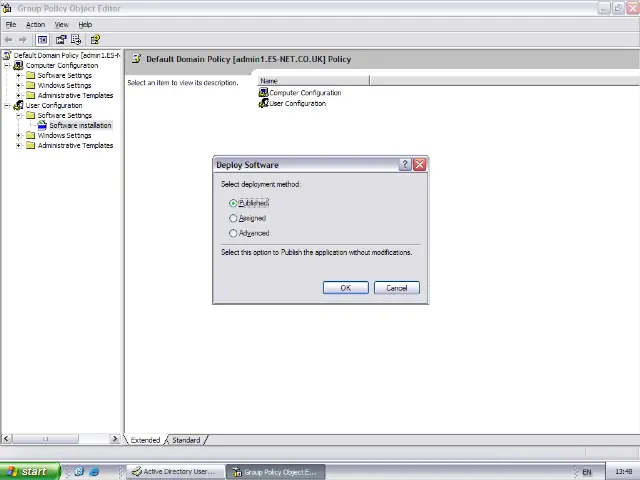Click the User Configuration tree icon

click(x=18, y=105)
